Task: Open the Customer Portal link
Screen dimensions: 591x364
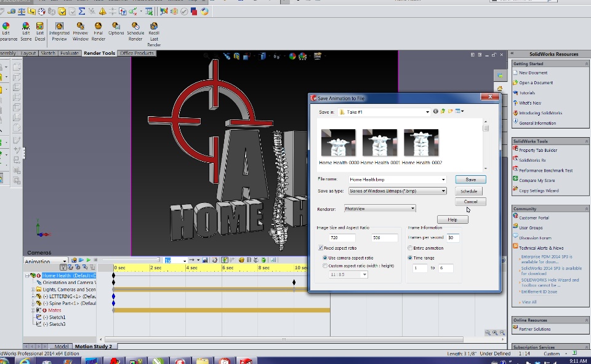Action: click(x=534, y=218)
